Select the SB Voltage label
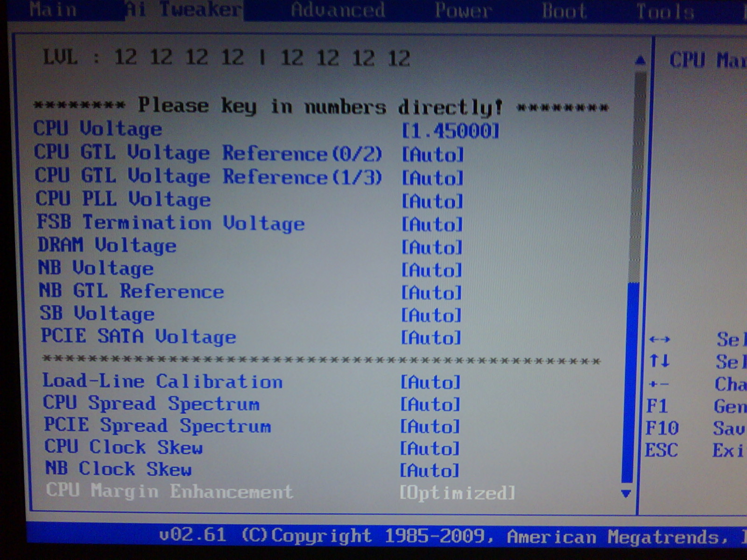 point(97,313)
